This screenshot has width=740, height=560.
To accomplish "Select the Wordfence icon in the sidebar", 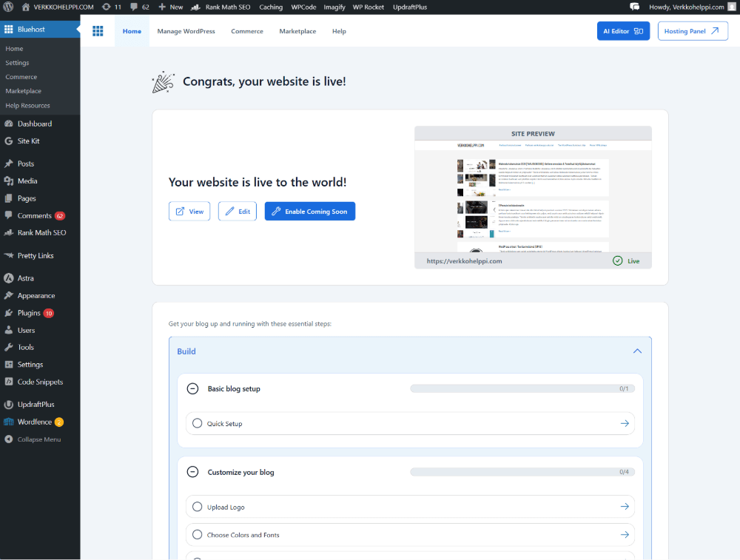I will coord(33,421).
